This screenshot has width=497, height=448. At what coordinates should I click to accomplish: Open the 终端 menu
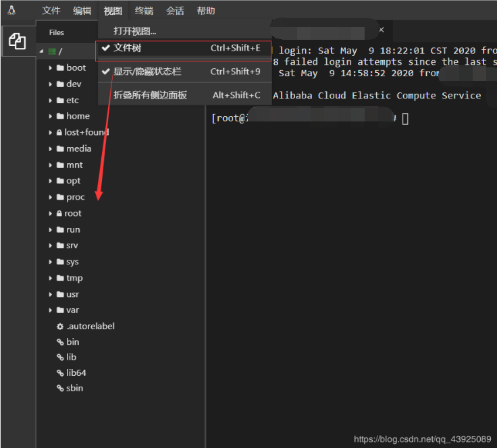144,11
